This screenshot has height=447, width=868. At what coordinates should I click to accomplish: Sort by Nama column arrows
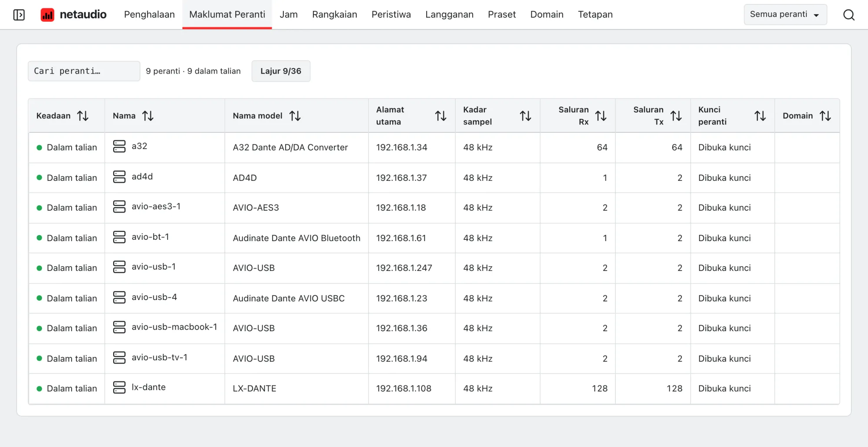pyautogui.click(x=148, y=116)
